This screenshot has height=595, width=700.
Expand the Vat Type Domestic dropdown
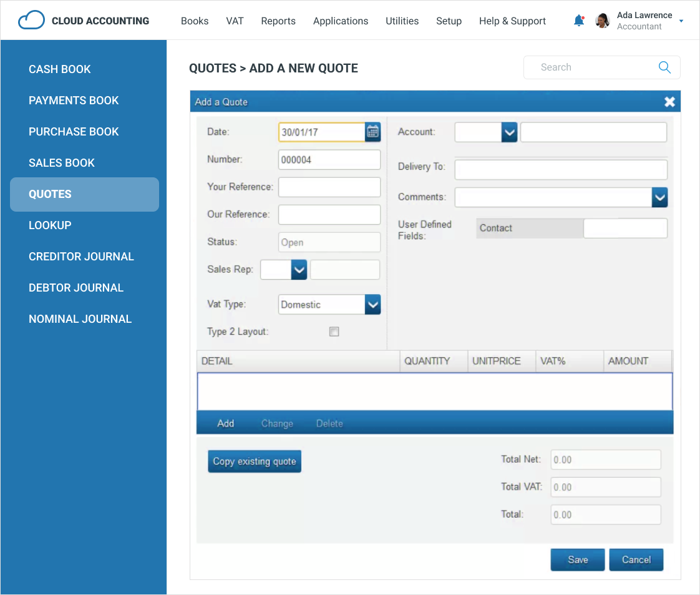pyautogui.click(x=372, y=305)
